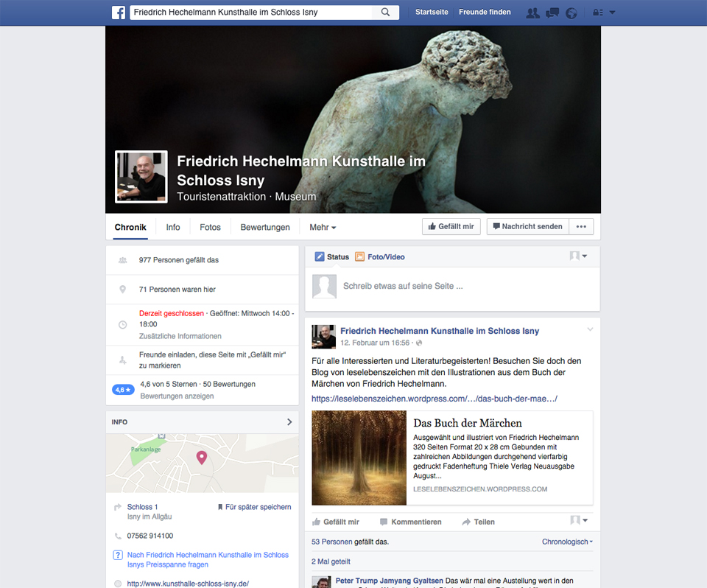The height and width of the screenshot is (588, 707).
Task: Expand the INFO section chevron
Action: coord(289,422)
